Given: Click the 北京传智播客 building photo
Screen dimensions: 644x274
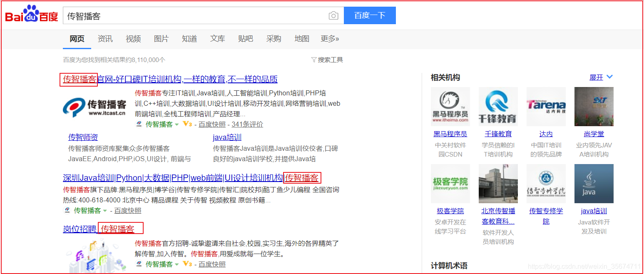Looking at the screenshot, I should pyautogui.click(x=498, y=184).
